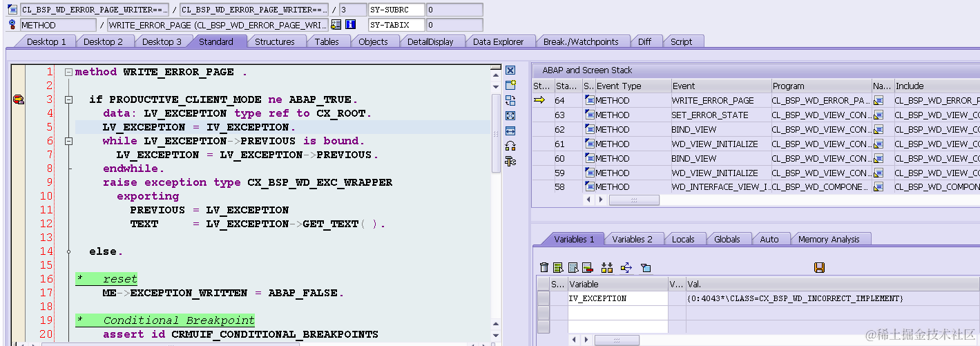980x346 pixels.
Task: Open source icon for stack row 63
Action: pyautogui.click(x=589, y=115)
